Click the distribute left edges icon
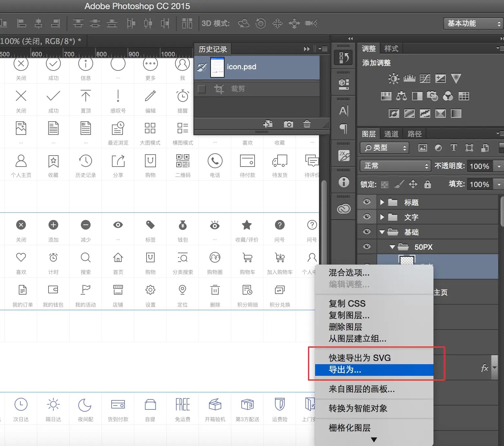 tap(131, 23)
